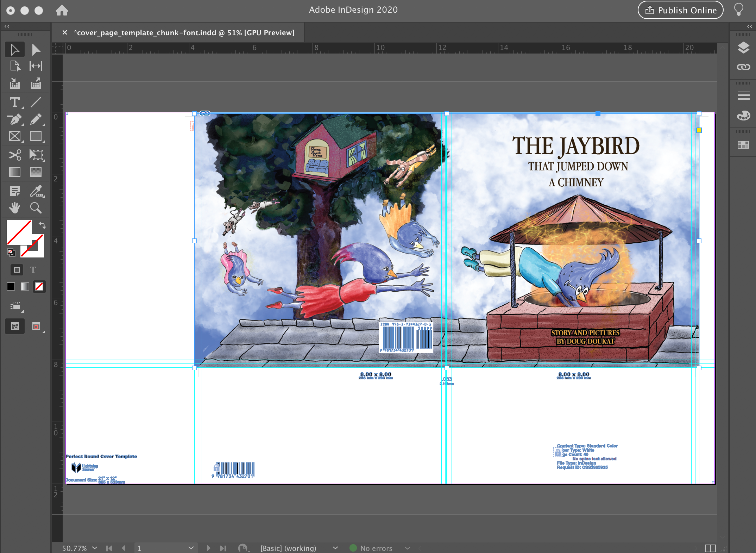Select the cover_page_template_chunk-font.indd document tab
Image resolution: width=756 pixels, height=553 pixels.
184,33
